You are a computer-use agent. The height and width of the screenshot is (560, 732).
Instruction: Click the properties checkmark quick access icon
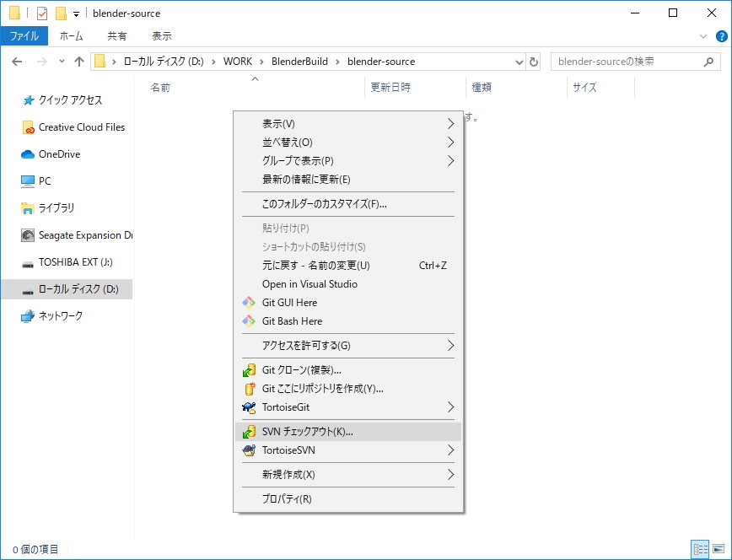point(42,13)
